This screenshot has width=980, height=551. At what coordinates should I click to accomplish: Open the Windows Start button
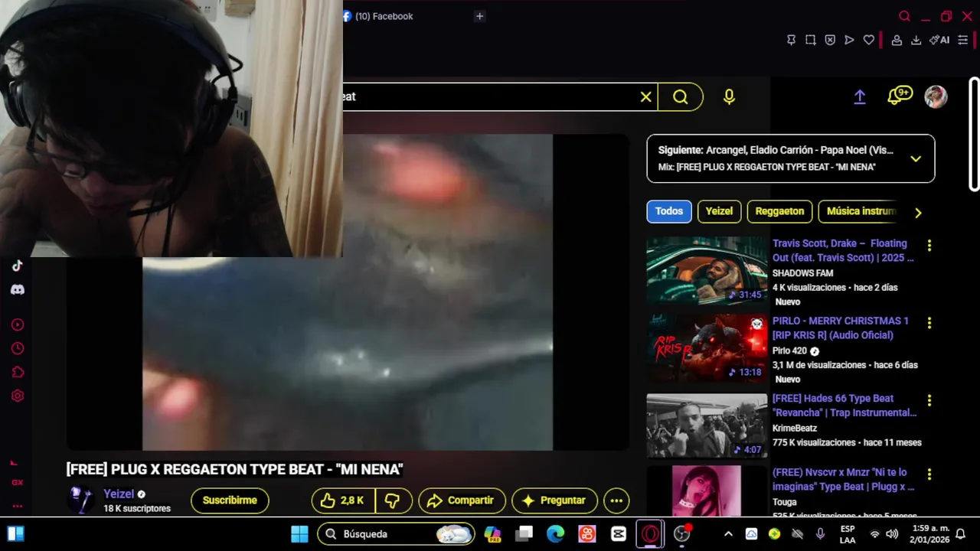299,534
